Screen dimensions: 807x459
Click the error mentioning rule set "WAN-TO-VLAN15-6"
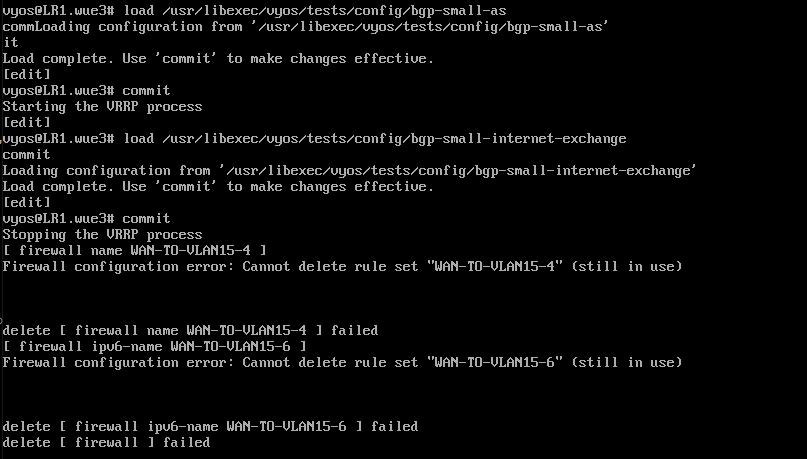pos(342,362)
